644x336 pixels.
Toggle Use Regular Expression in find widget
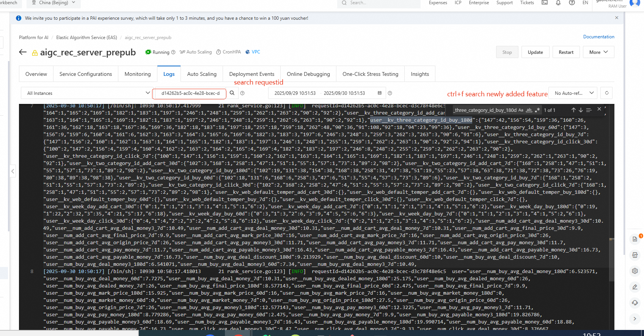click(x=537, y=110)
